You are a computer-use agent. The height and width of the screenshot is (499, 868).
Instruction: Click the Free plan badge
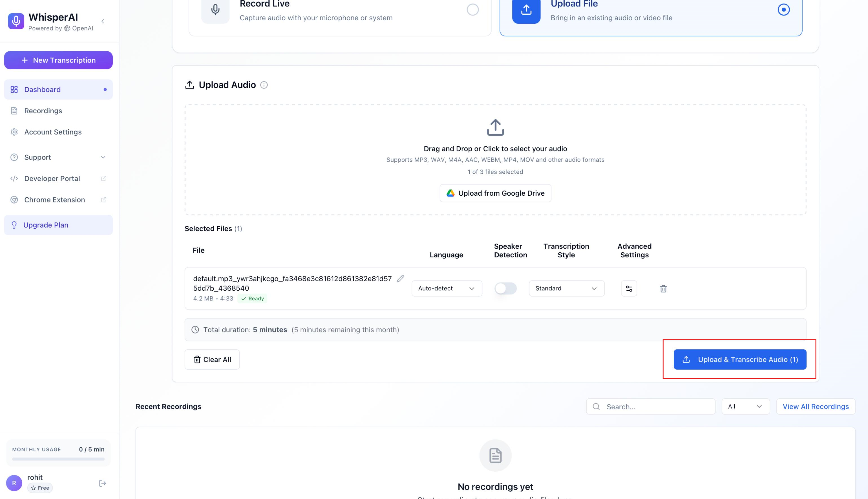click(x=40, y=488)
